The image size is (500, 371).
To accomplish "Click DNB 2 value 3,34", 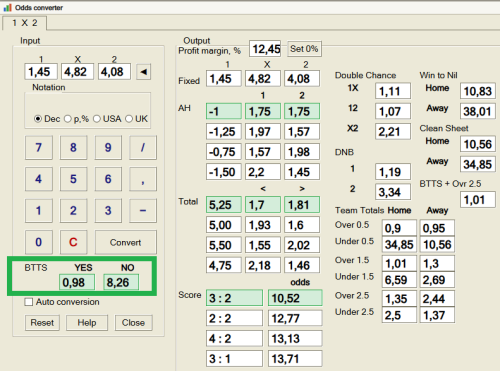I will tap(393, 192).
